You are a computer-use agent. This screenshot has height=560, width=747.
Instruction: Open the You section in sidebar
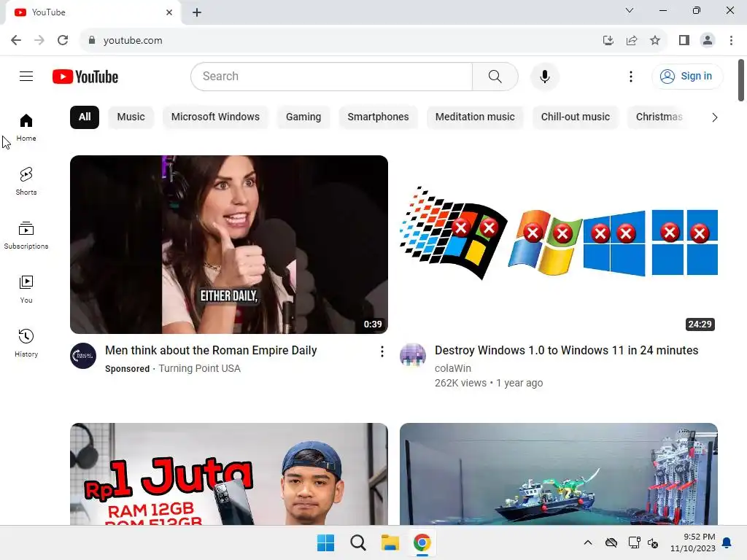point(26,289)
